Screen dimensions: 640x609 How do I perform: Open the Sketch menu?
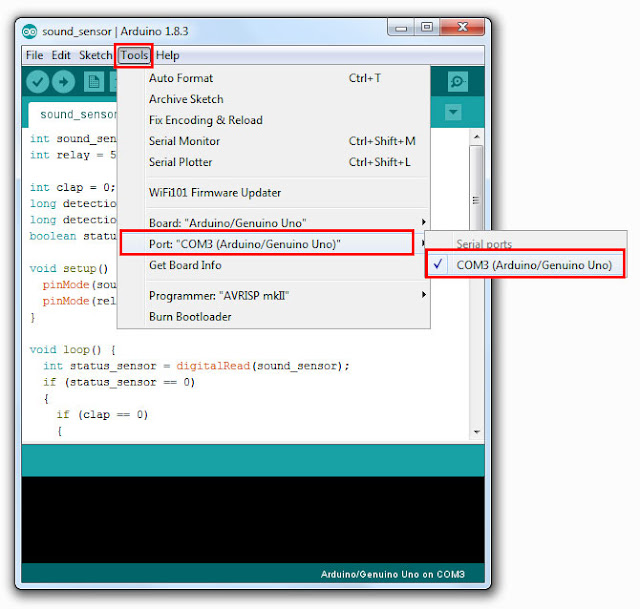(x=96, y=55)
